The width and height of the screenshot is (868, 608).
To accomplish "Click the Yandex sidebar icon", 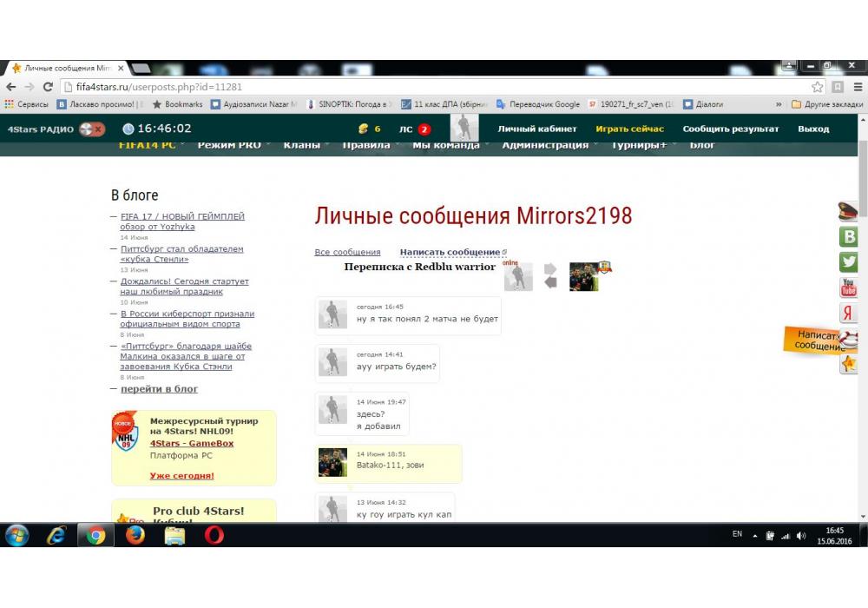I will [x=849, y=314].
